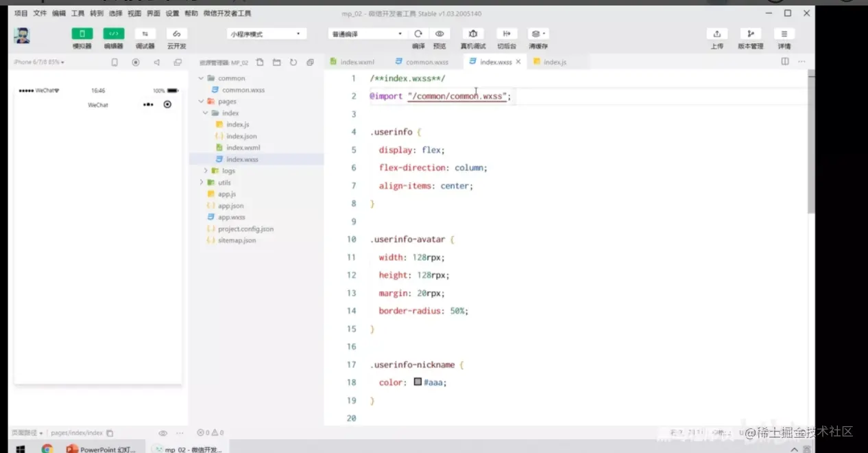868x453 pixels.
Task: Open the 清缓存 clear cache dropdown
Action: point(538,34)
